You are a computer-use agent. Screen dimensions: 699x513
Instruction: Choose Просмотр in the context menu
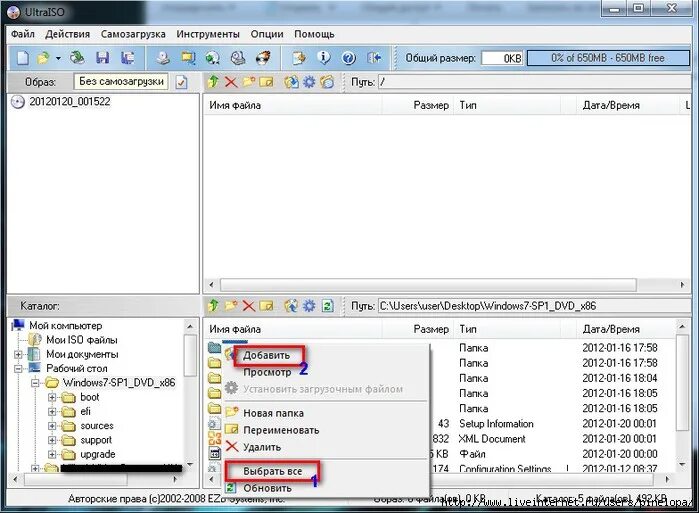[267, 373]
